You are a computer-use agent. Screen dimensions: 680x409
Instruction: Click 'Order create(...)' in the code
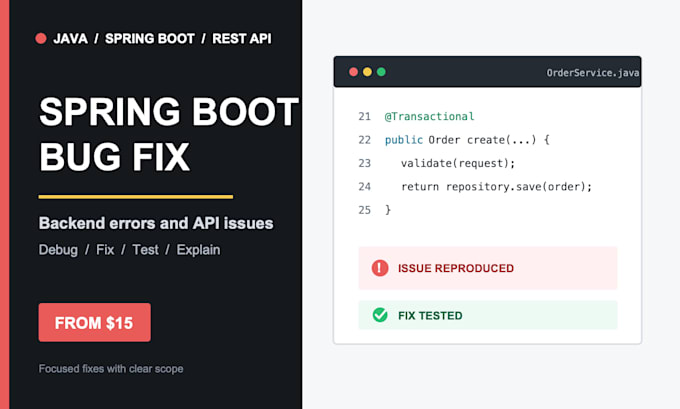[x=483, y=140]
